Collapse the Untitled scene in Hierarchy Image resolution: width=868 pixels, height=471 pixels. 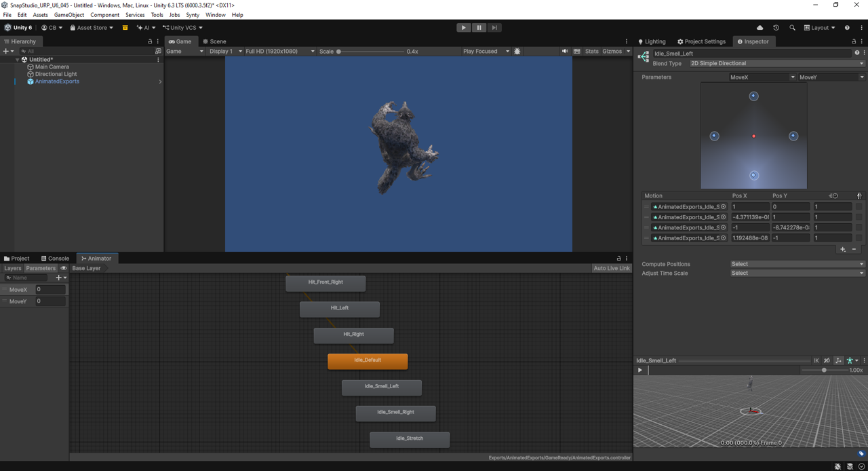[x=18, y=60]
